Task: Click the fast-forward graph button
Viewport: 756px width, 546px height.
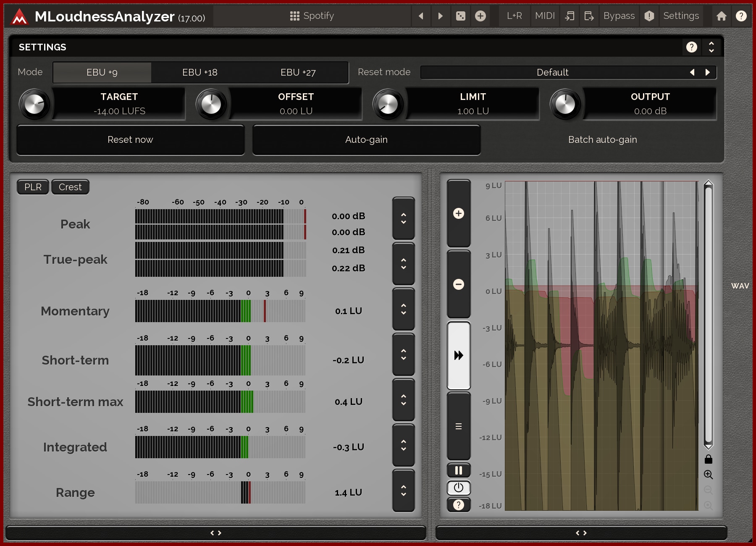Action: click(x=458, y=355)
